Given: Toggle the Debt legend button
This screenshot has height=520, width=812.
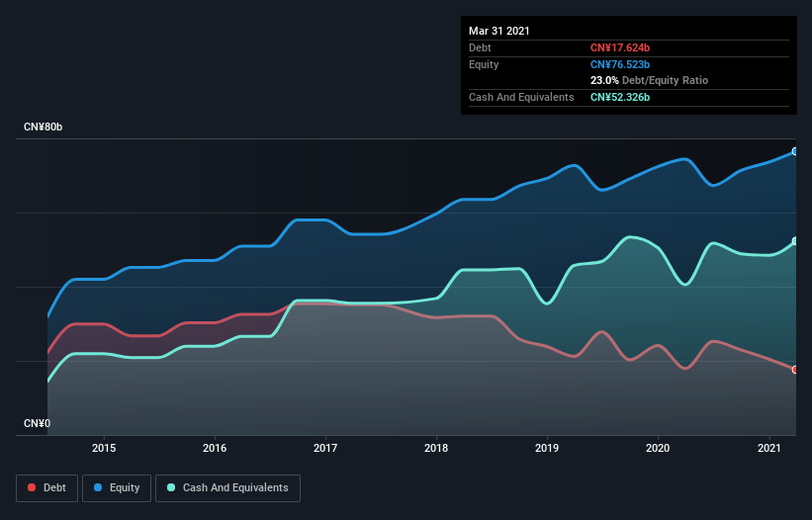Looking at the screenshot, I should pyautogui.click(x=46, y=488).
